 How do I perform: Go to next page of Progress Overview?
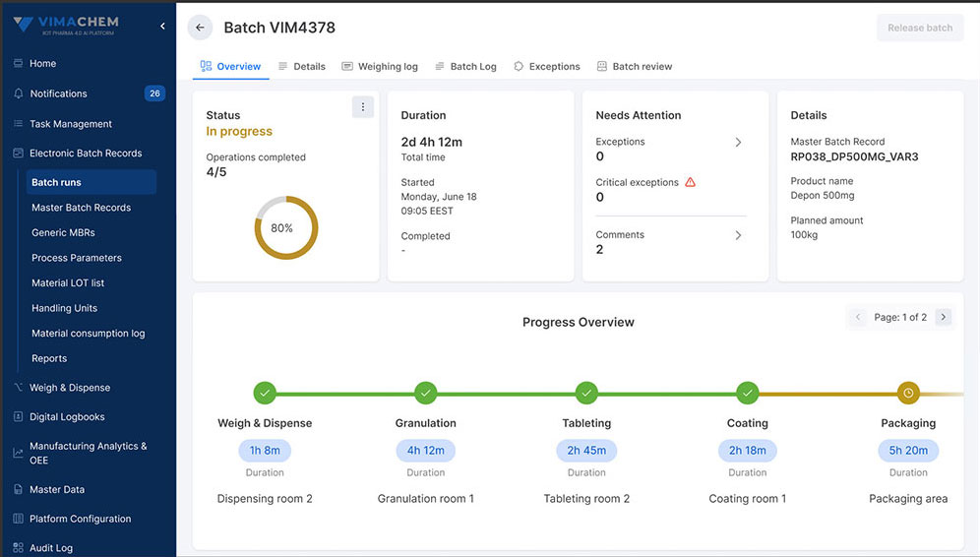[x=943, y=317]
